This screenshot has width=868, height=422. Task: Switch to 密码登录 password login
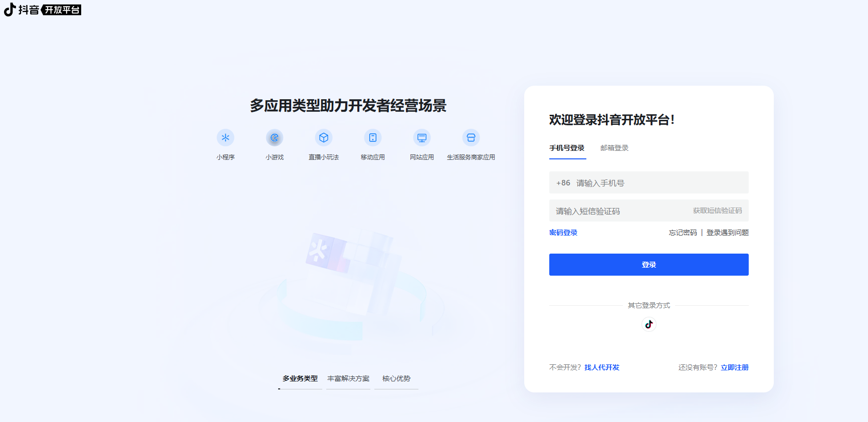tap(563, 233)
